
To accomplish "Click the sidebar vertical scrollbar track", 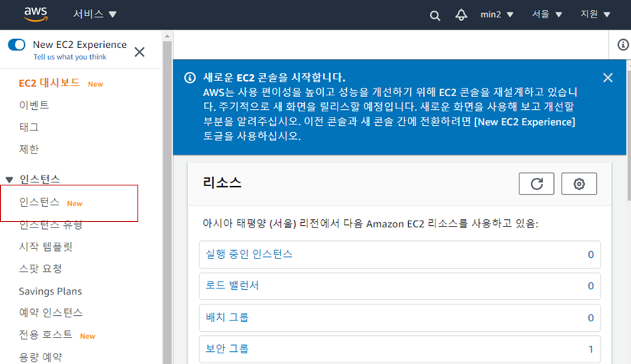I will (x=167, y=201).
